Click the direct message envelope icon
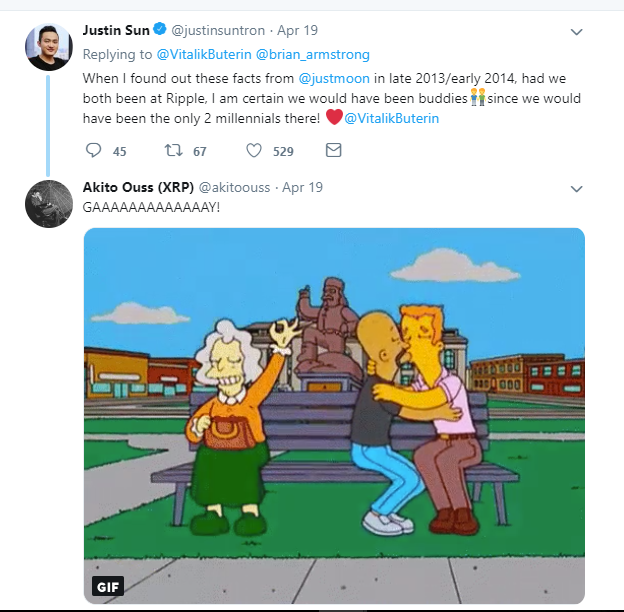624x612 pixels. (x=334, y=151)
